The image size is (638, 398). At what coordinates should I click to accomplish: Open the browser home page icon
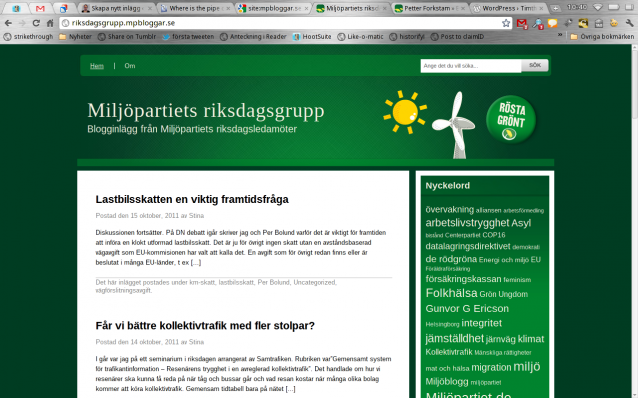pos(50,23)
